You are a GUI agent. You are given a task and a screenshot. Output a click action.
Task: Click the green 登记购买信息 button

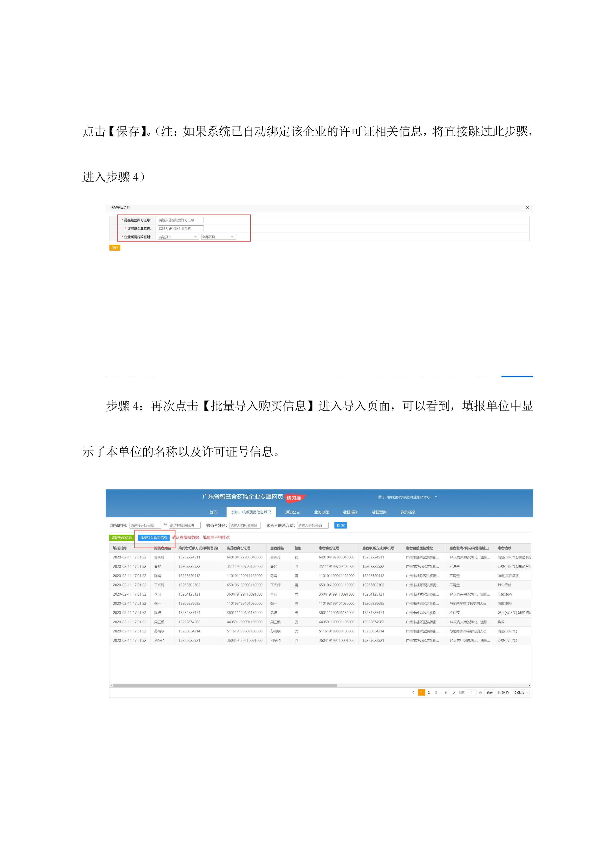(x=121, y=538)
